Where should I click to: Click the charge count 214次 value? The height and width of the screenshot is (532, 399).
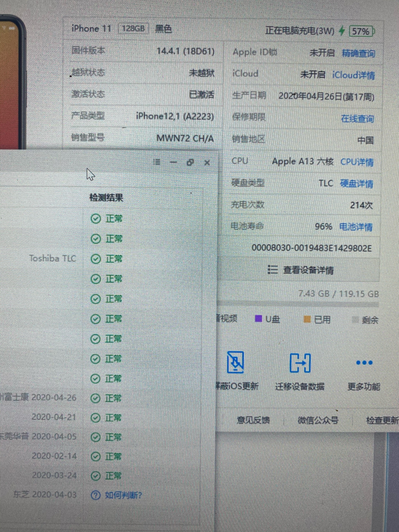click(361, 205)
